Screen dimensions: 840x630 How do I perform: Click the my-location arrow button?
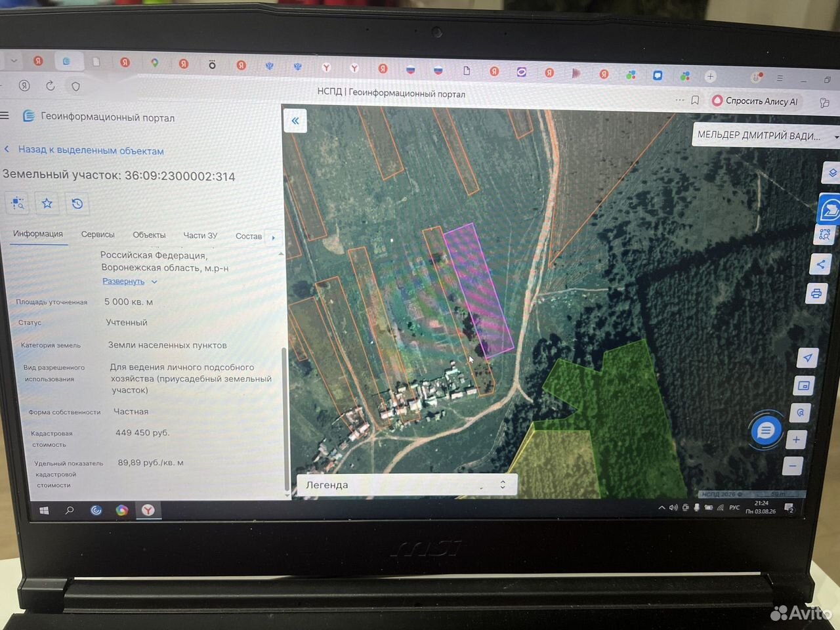807,358
